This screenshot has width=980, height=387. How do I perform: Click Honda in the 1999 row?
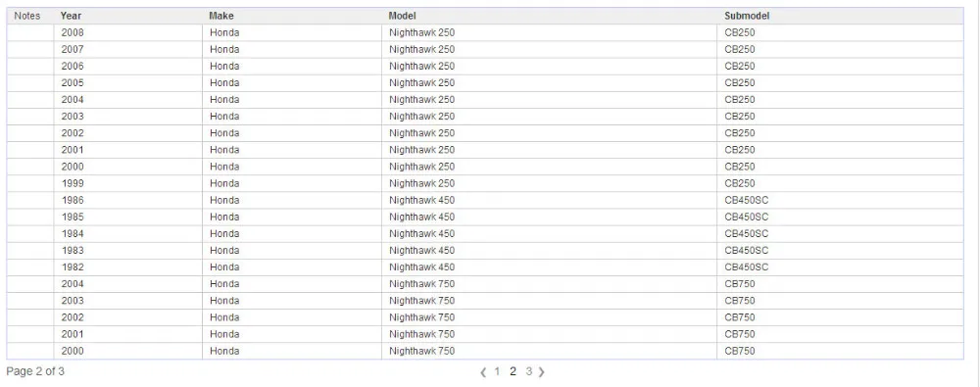[224, 183]
